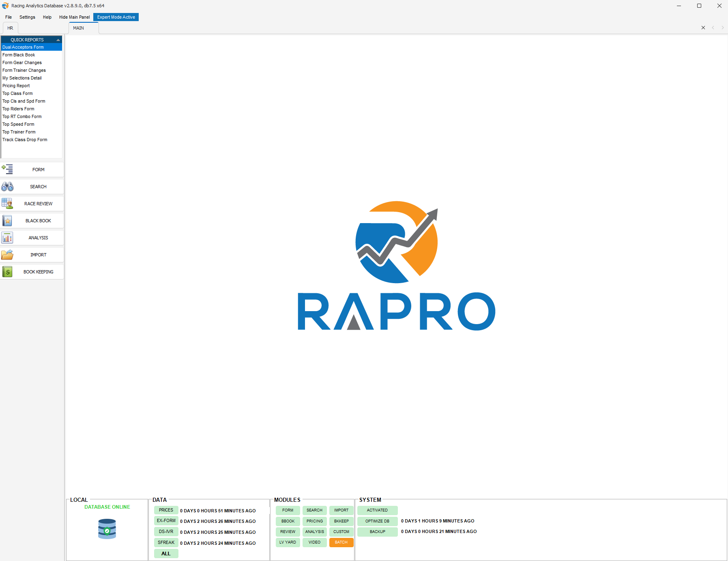Click the RACE REVIEW grid icon
This screenshot has width=728, height=561.
(7, 204)
